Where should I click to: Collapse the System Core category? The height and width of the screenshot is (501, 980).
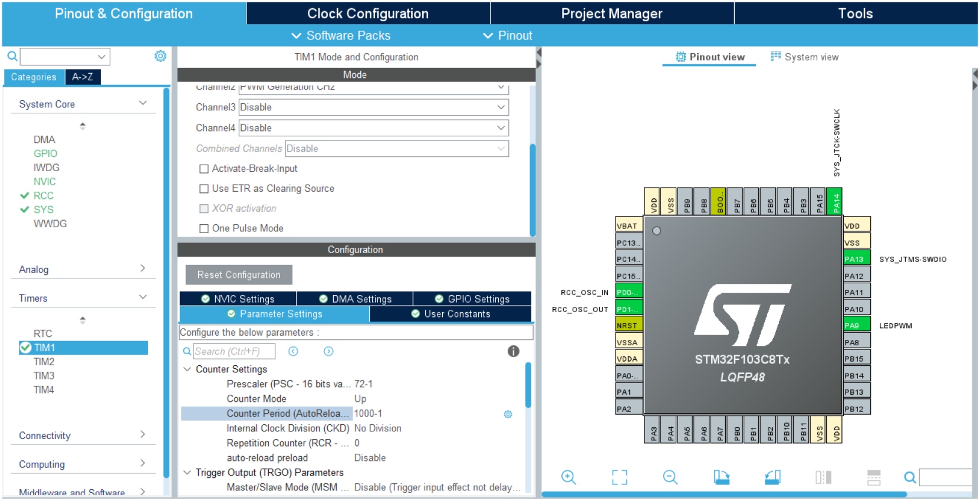(143, 103)
